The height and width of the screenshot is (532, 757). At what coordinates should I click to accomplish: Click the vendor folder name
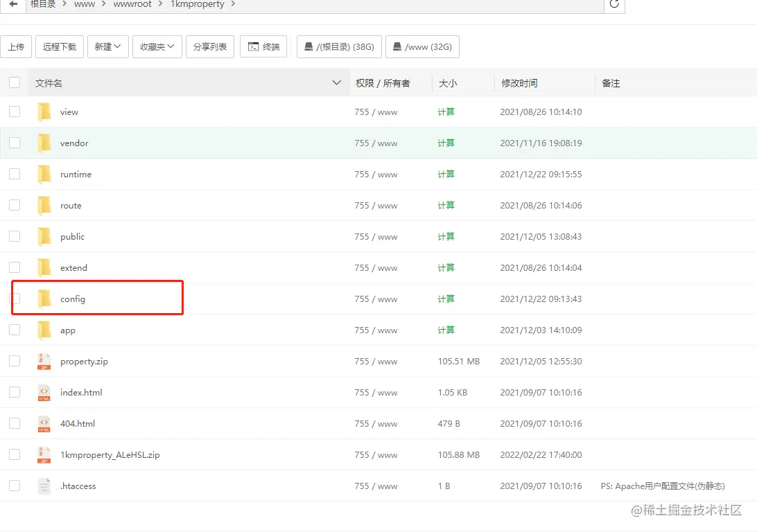pyautogui.click(x=74, y=143)
